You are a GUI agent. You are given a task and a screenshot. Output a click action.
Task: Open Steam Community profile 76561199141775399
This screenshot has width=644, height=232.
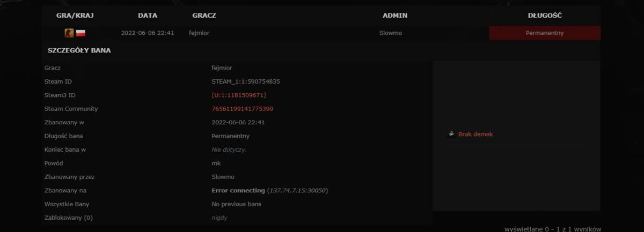243,109
